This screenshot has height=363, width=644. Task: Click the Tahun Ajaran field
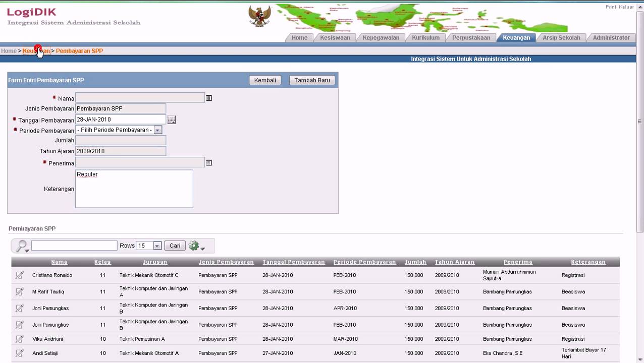(x=121, y=151)
